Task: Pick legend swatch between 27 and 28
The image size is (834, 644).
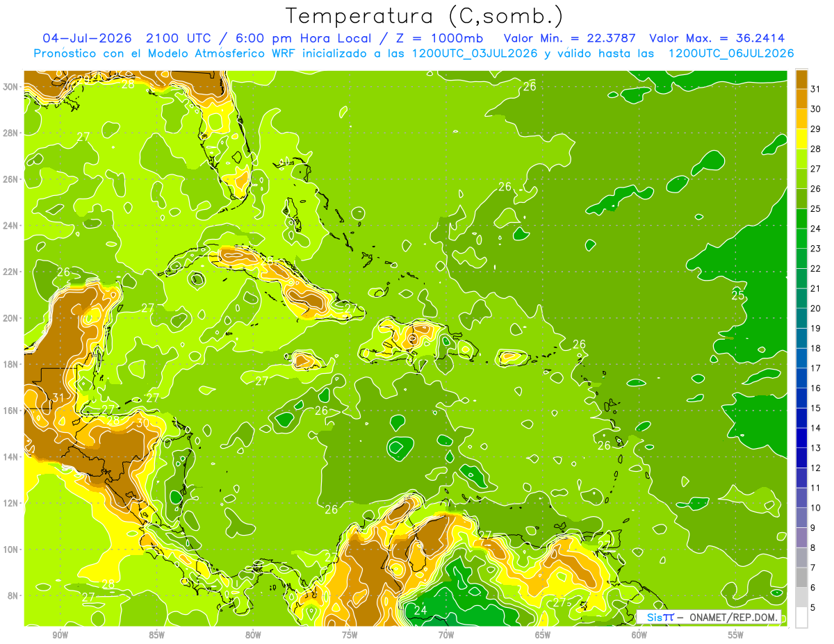Action: pyautogui.click(x=801, y=158)
